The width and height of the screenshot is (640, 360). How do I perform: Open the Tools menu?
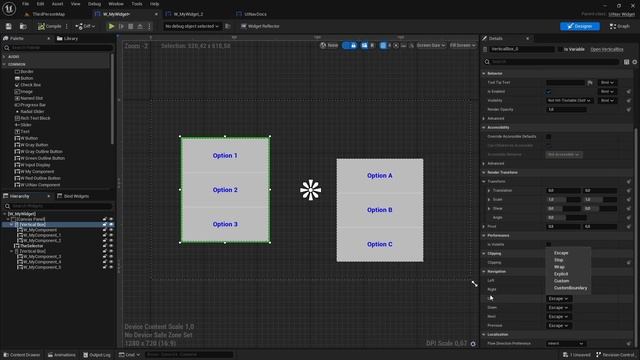pos(137,4)
